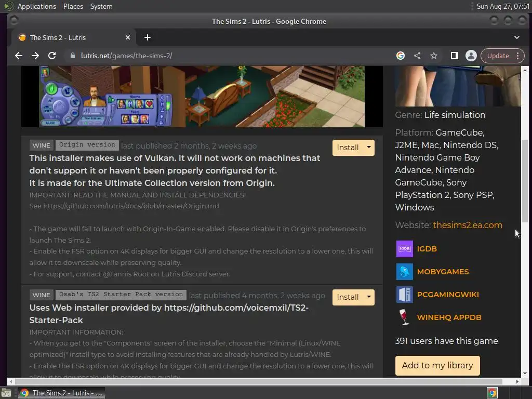Visit thesims2.ea.com website link
Viewport: 532px width, 399px height.
(x=468, y=225)
